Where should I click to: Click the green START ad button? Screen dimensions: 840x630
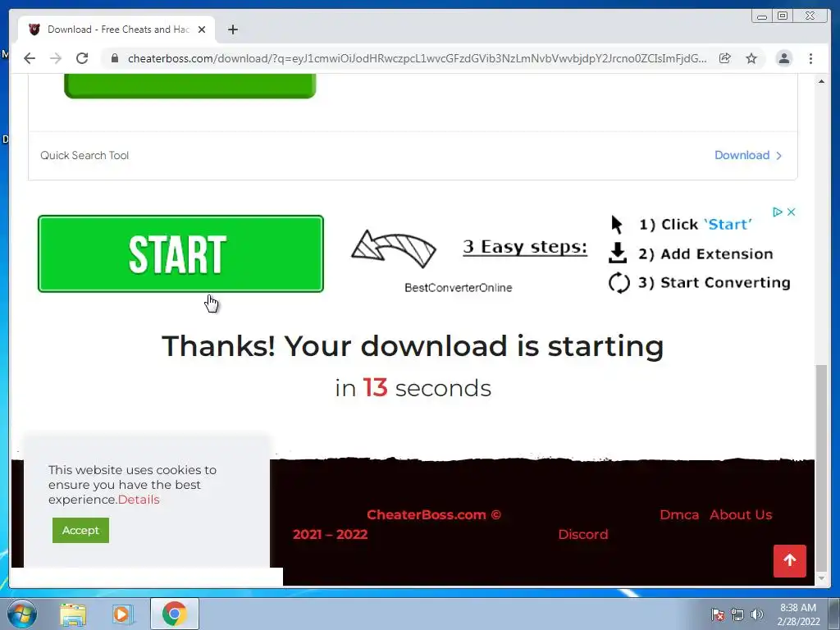180,254
